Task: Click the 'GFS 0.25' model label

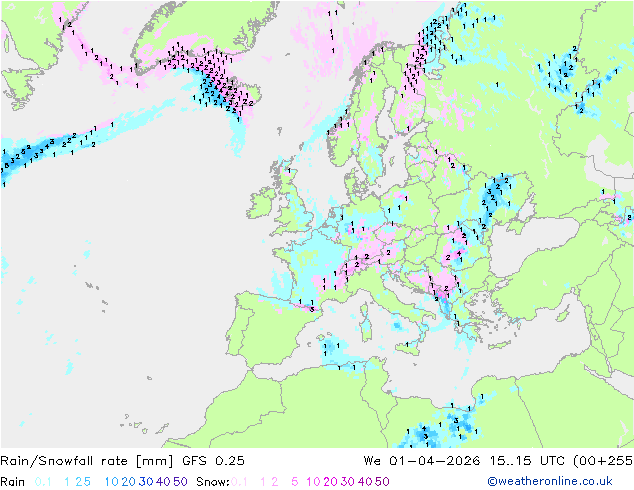Action: point(213,460)
